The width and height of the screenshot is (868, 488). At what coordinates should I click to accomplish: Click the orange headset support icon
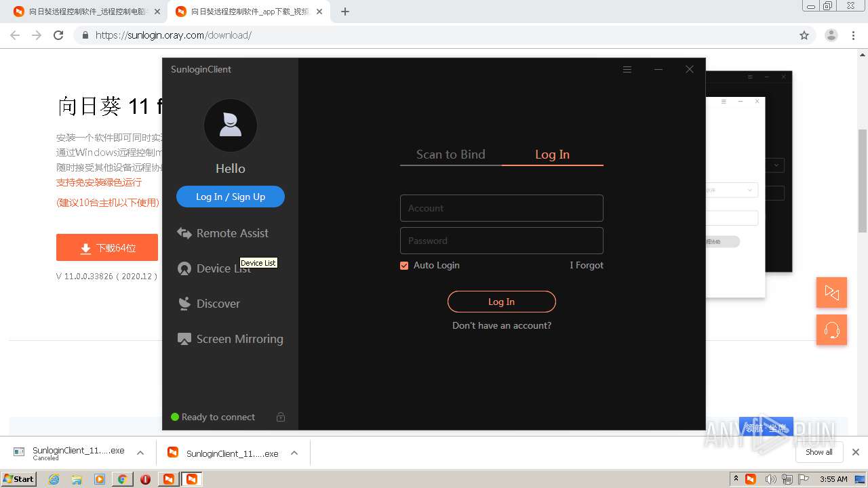point(831,330)
